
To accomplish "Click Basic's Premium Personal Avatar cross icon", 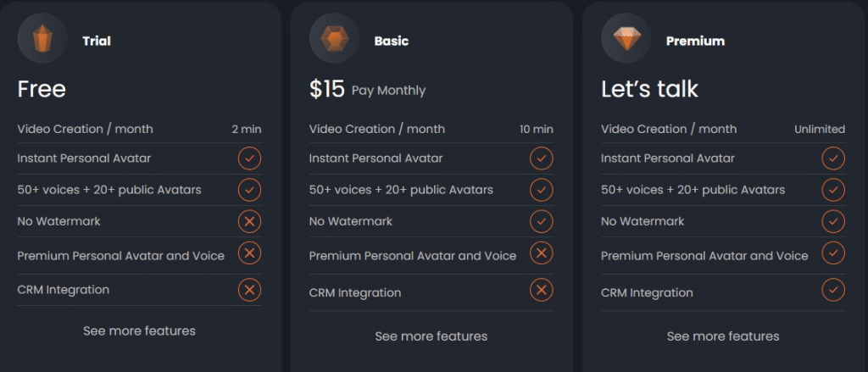I will click(x=542, y=253).
